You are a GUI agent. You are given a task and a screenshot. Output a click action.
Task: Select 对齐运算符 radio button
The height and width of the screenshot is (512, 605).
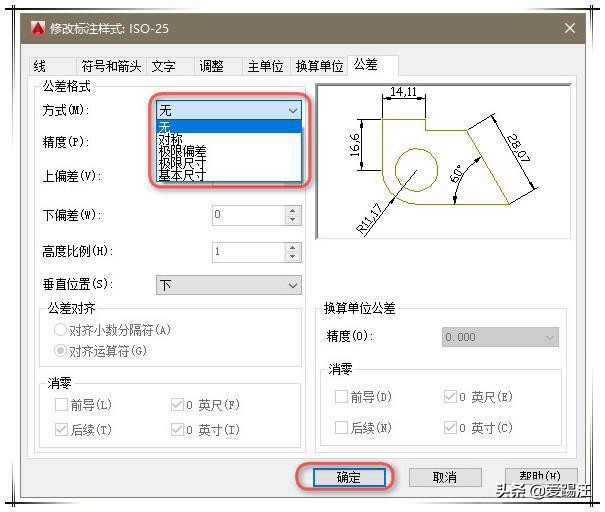click(60, 351)
